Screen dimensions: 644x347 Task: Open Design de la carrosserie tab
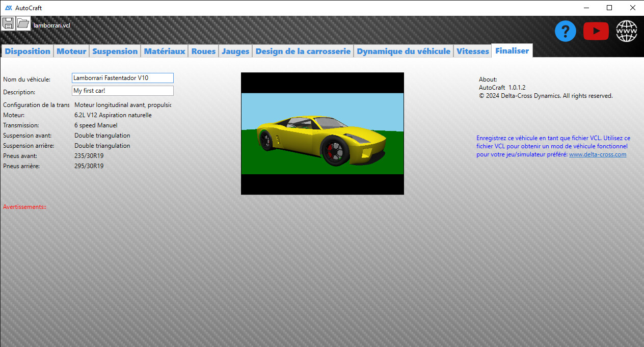tap(303, 51)
